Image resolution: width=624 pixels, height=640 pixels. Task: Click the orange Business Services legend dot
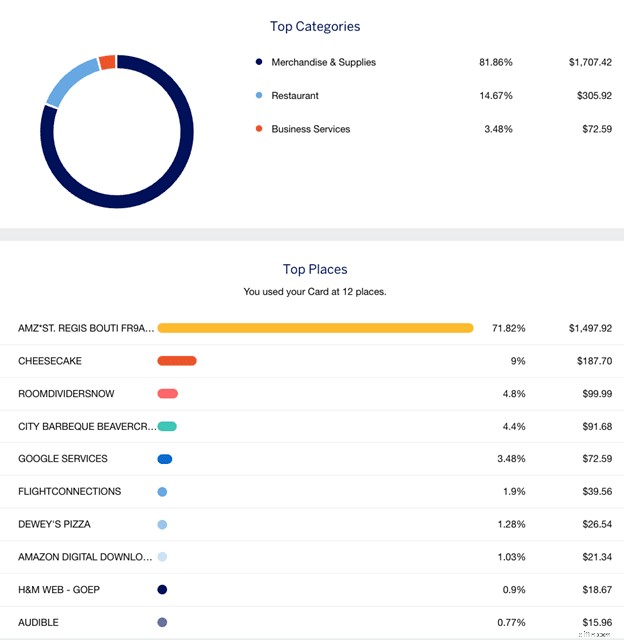pyautogui.click(x=259, y=129)
